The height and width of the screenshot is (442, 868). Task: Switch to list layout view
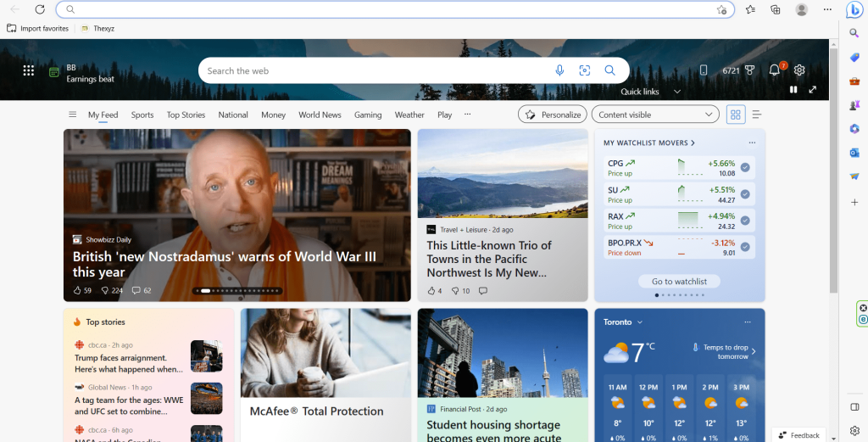(x=756, y=115)
